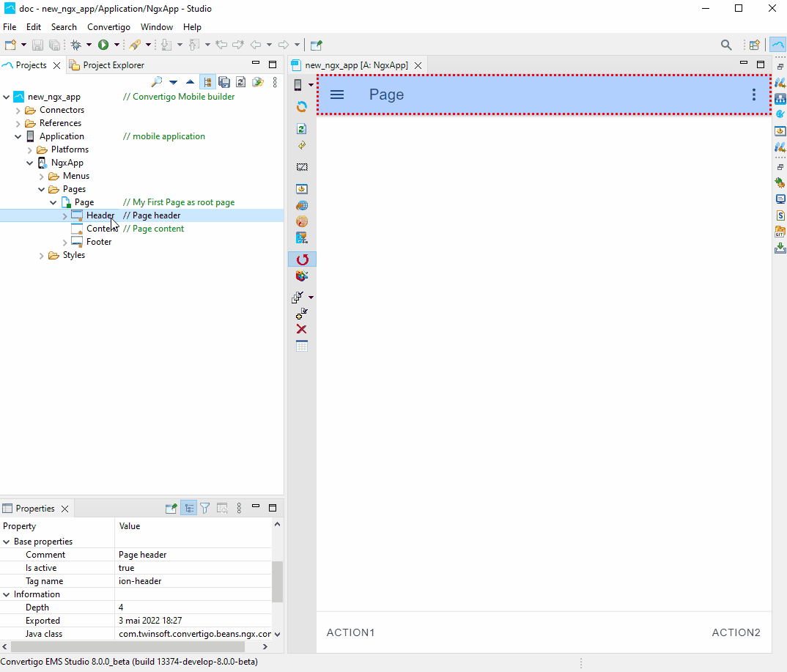787x672 pixels.
Task: Click the Debug bug icon in toolbar
Action: 75,45
